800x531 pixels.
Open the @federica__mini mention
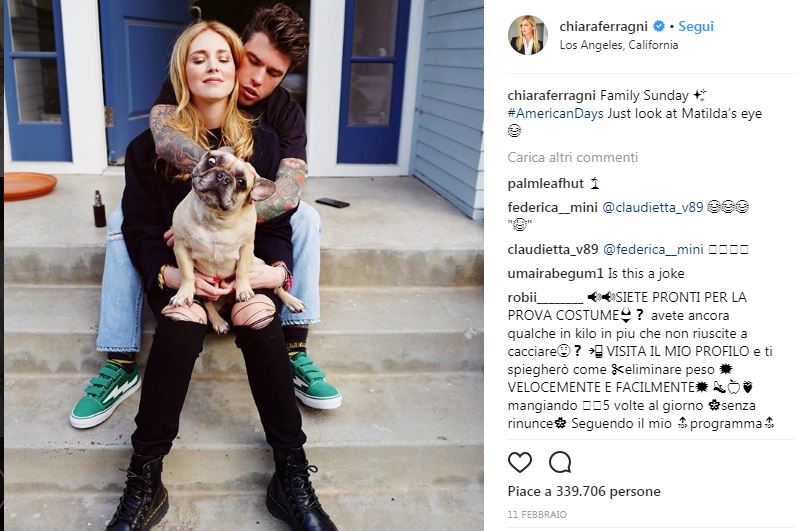[x=653, y=249]
